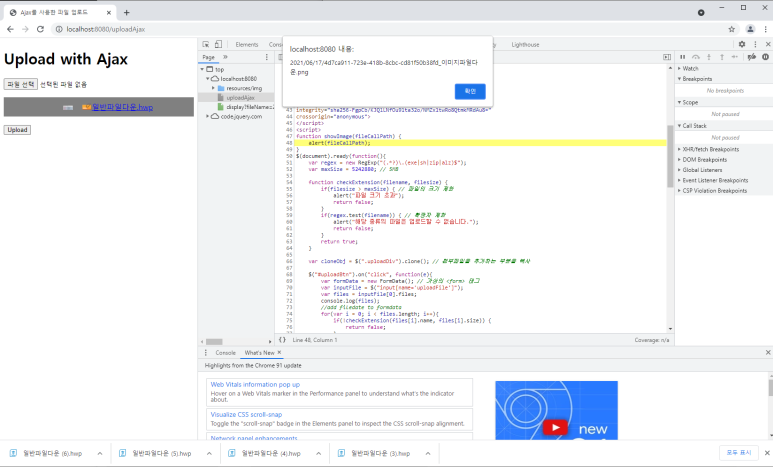Open the Web Vitals information pop up link
Image resolution: width=773 pixels, height=467 pixels.
tap(255, 384)
